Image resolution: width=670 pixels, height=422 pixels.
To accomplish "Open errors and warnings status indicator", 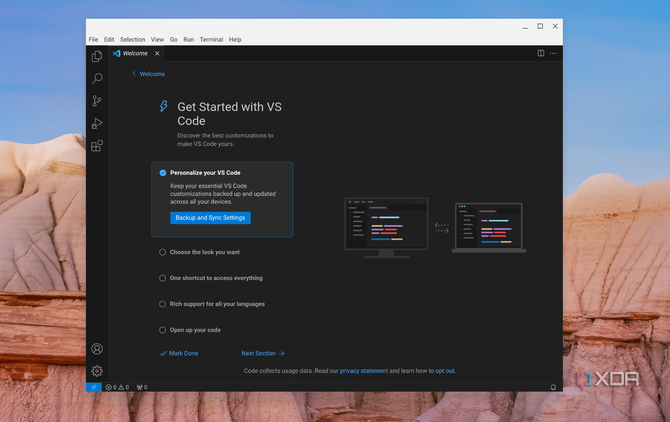I will pos(117,387).
